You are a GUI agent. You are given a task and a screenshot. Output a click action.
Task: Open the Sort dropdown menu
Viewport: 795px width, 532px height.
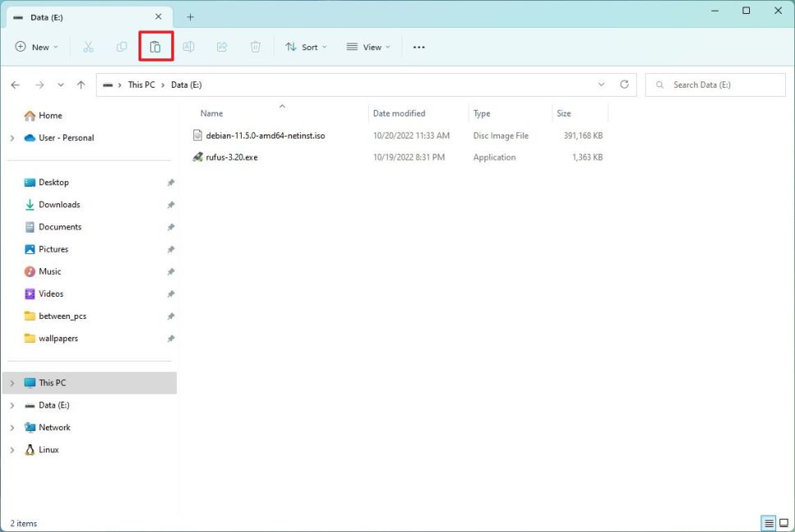point(306,47)
